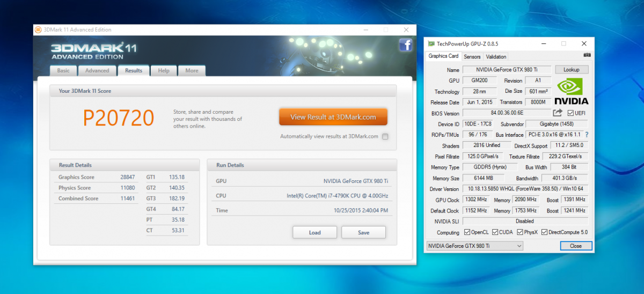Click the GT1 value 135.18
The height and width of the screenshot is (294, 644).
177,177
